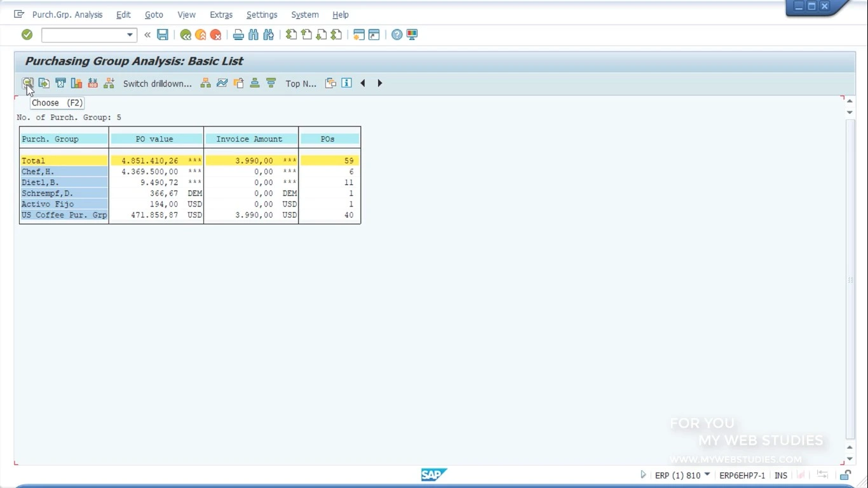Screen dimensions: 868x488
Task: Go to Next Page icon
Action: 322,35
